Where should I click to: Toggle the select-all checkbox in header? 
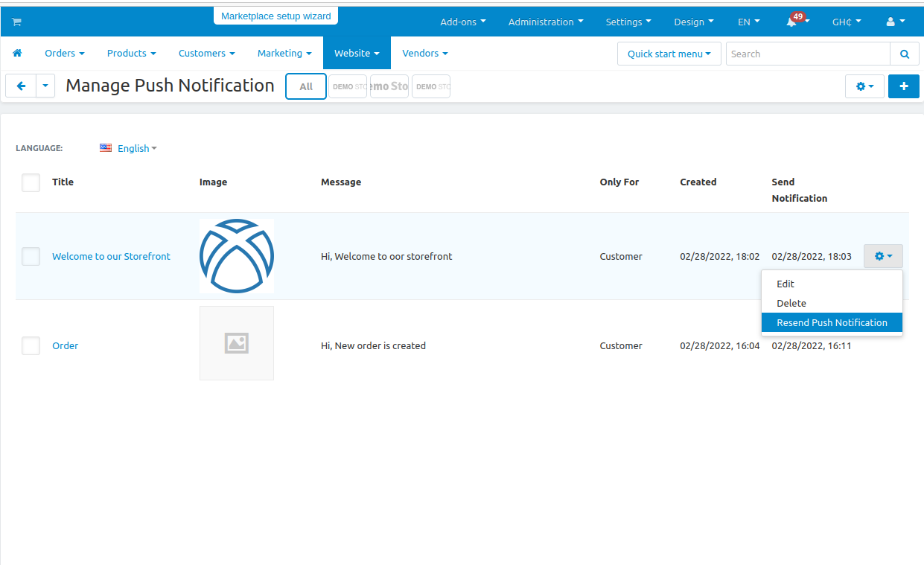31,182
